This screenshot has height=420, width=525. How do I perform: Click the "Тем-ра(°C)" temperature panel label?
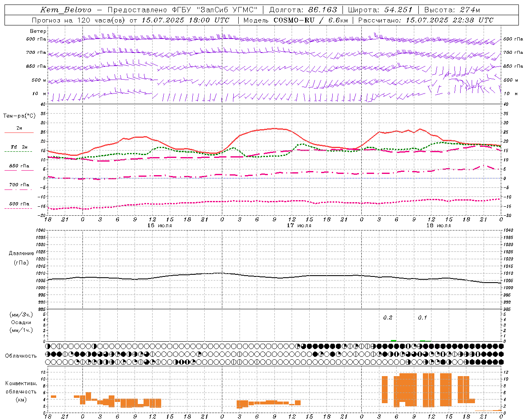19,116
